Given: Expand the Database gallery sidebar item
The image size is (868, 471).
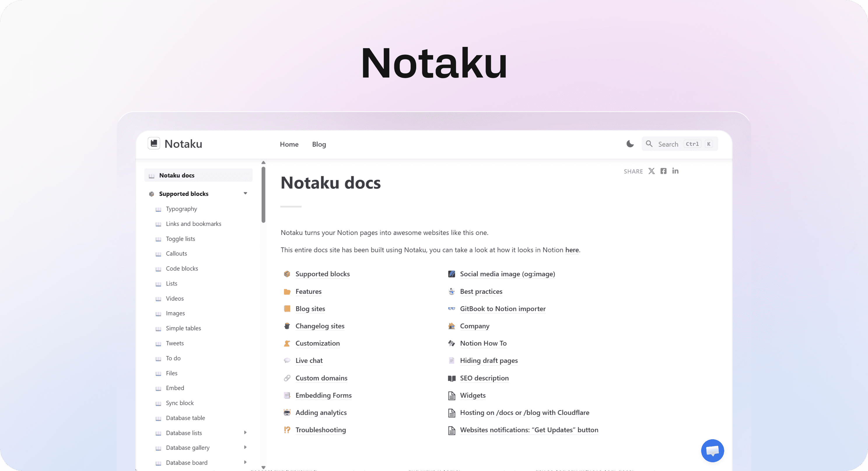Looking at the screenshot, I should (245, 447).
